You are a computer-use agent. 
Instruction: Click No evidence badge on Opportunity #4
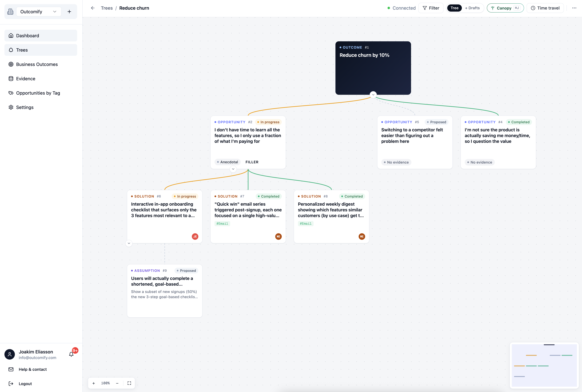(479, 162)
